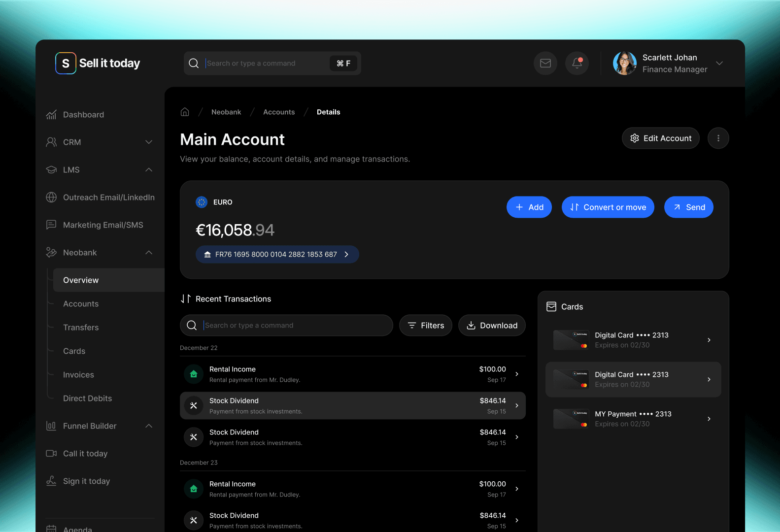Click the Marketing Email/SMS chat icon
Image resolution: width=780 pixels, height=532 pixels.
point(51,225)
